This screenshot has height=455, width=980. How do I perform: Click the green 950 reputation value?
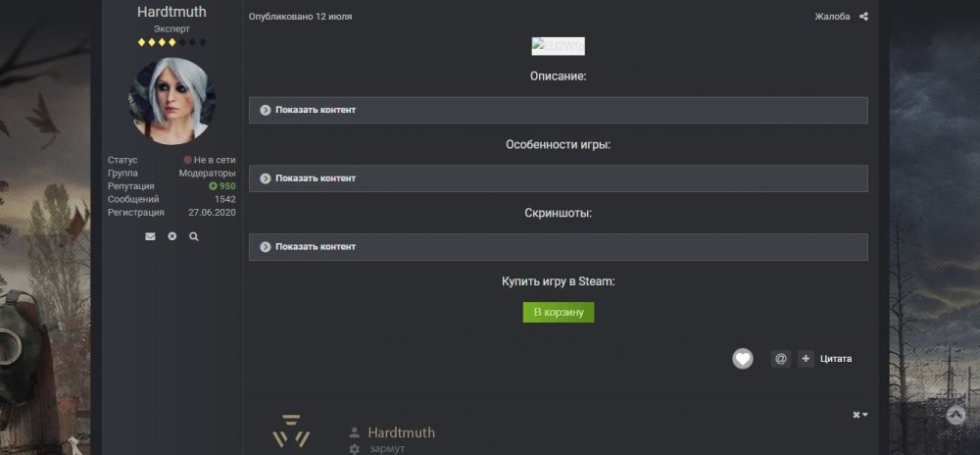(221, 186)
